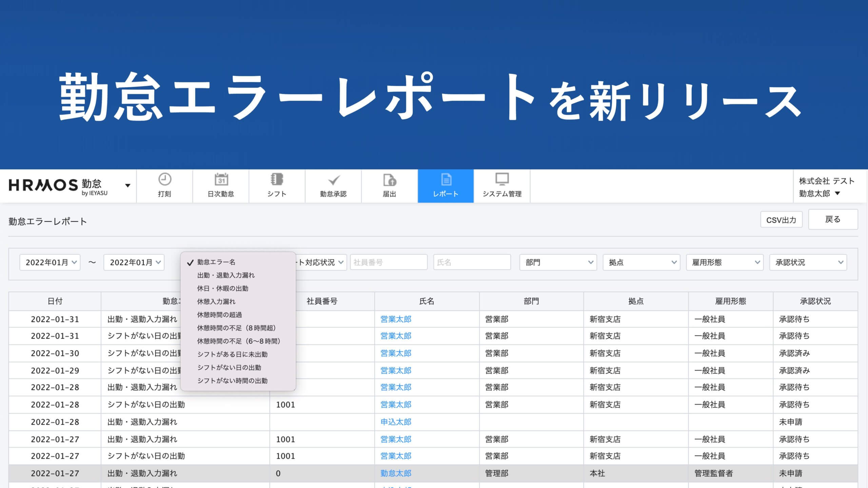
Task: Open the 拠点 location filter dropdown
Action: (642, 262)
